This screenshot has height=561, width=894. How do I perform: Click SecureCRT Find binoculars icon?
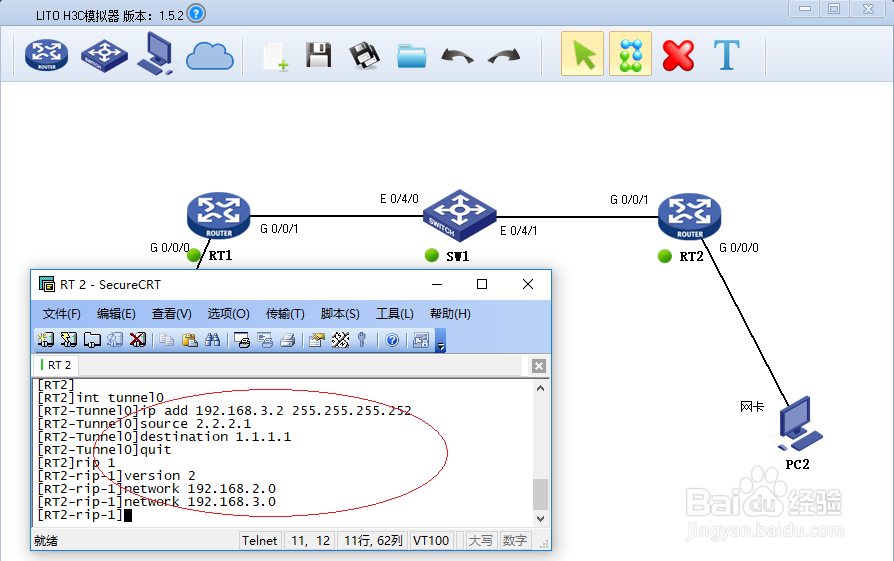pos(213,340)
